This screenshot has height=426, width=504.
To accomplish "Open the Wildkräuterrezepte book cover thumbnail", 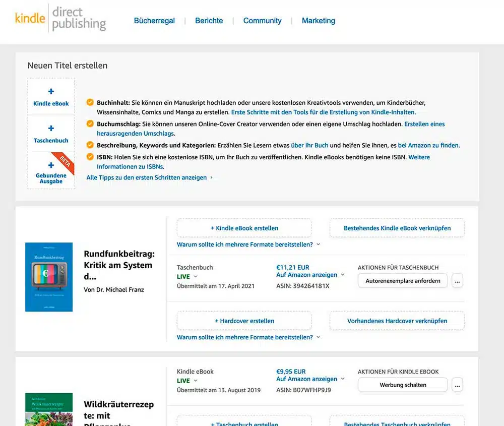I will click(49, 409).
